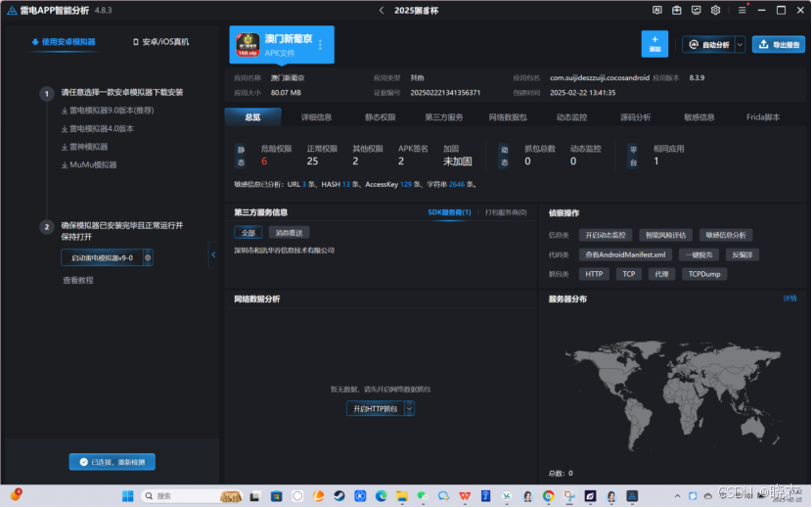
Task: Click 查看AndroidManifest.xml button
Action: pos(625,255)
